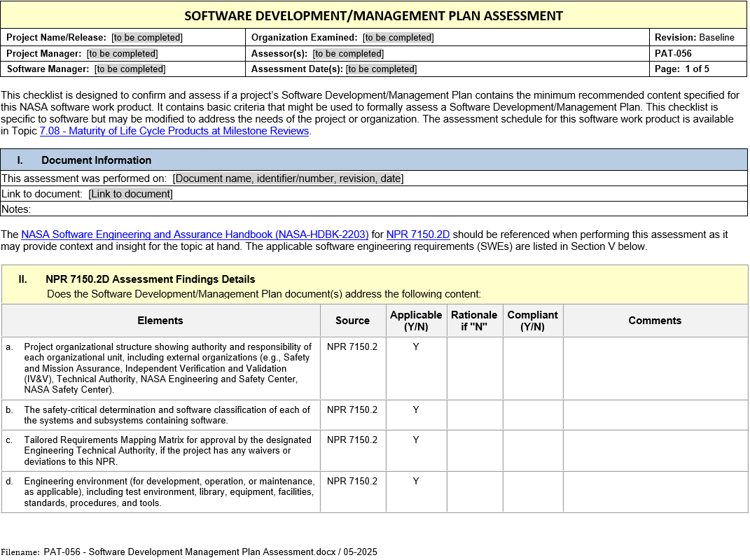This screenshot has width=750, height=560.
Task: Select the Link to document placeholder
Action: coord(130,194)
